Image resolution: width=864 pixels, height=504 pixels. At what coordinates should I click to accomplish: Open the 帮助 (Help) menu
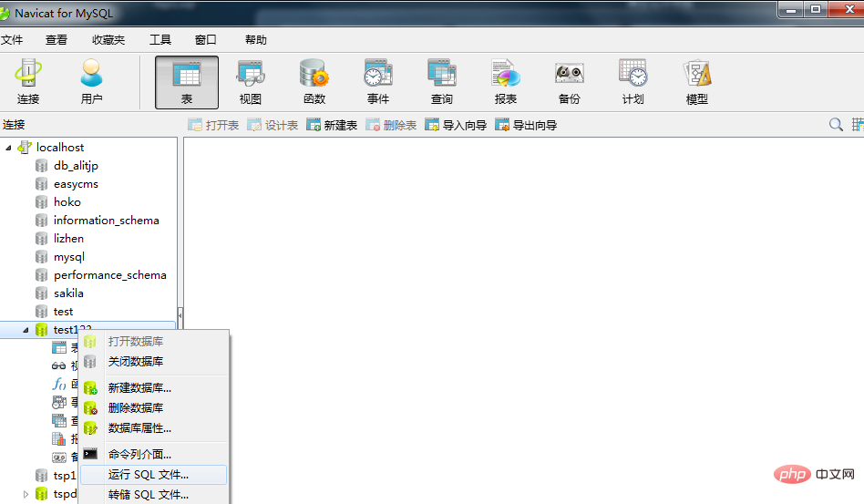coord(256,40)
